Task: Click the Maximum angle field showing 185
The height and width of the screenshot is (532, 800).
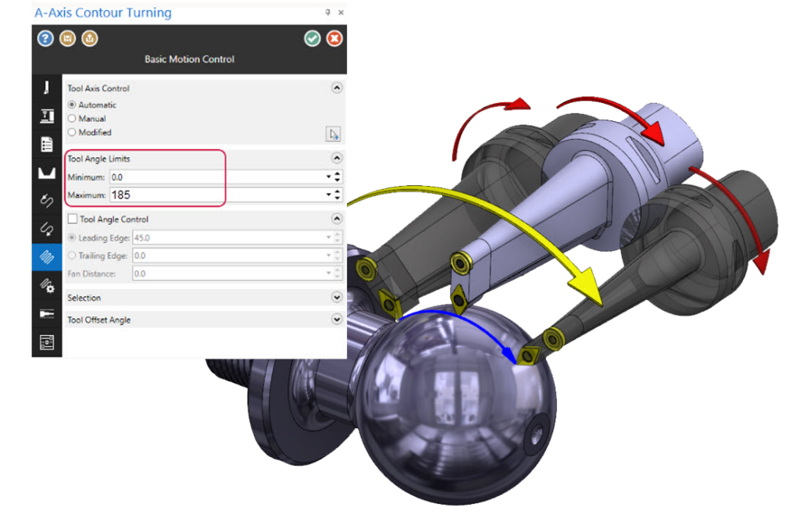Action: coord(215,195)
